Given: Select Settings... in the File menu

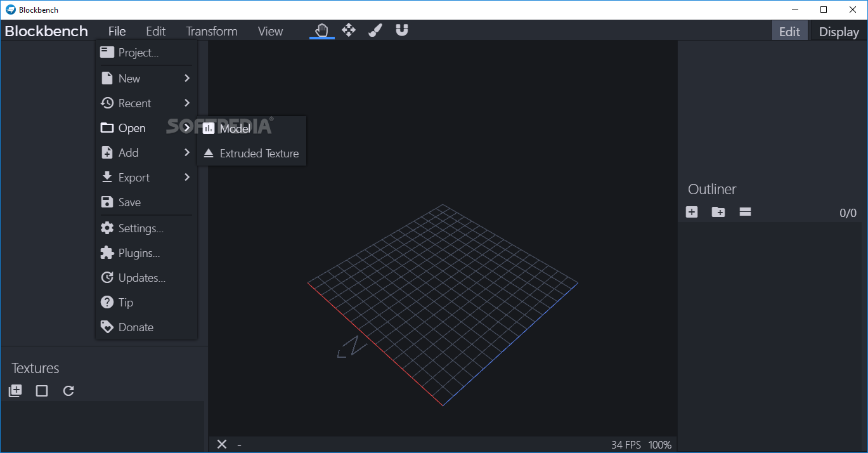Looking at the screenshot, I should click(x=146, y=228).
